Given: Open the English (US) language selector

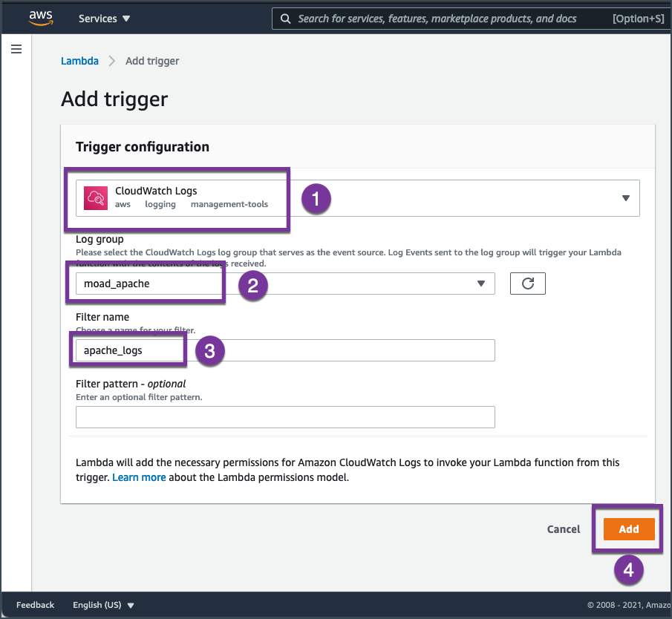Looking at the screenshot, I should click(x=103, y=605).
